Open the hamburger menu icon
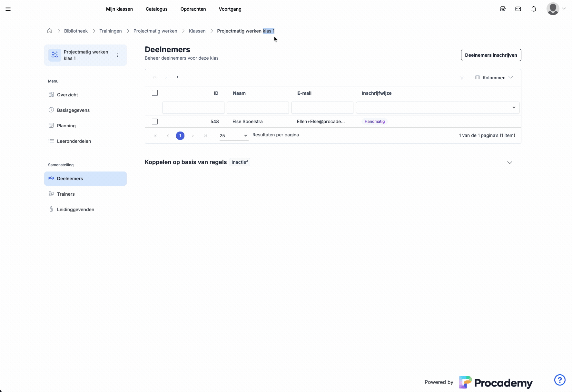572x392 pixels. click(8, 9)
